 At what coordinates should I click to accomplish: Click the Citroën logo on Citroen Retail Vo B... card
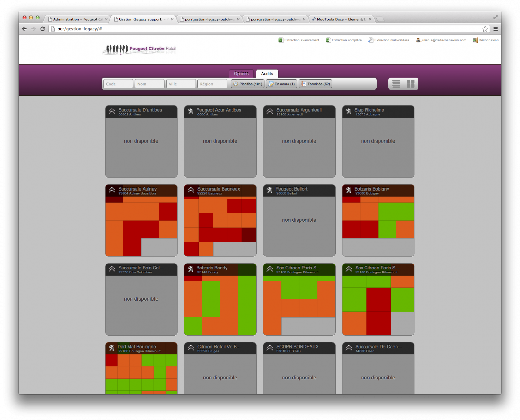pyautogui.click(x=191, y=348)
